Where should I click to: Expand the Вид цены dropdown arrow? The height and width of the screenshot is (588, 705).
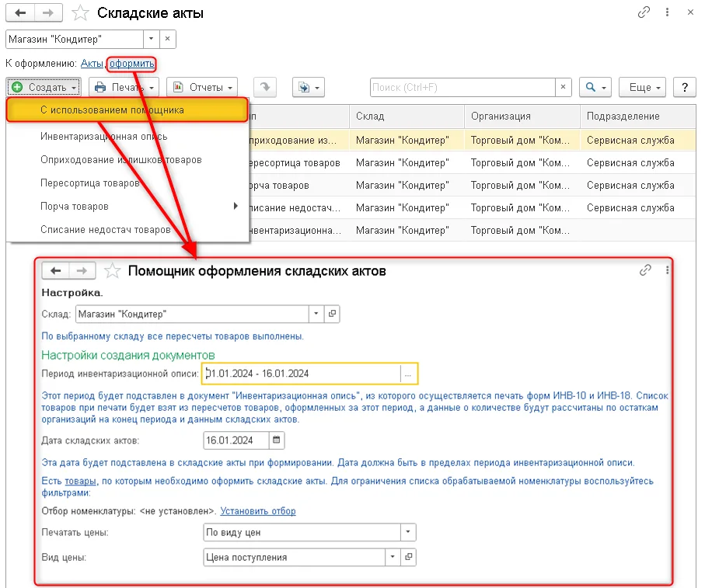(393, 557)
